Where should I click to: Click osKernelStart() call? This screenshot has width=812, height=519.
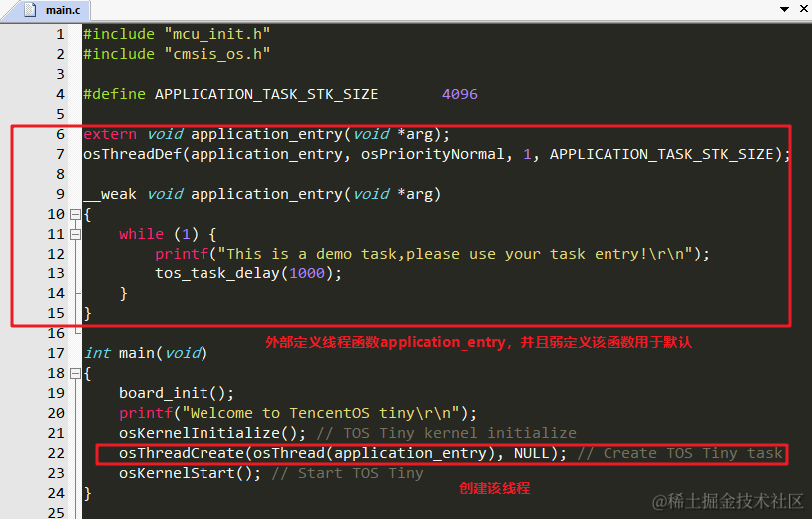point(190,473)
